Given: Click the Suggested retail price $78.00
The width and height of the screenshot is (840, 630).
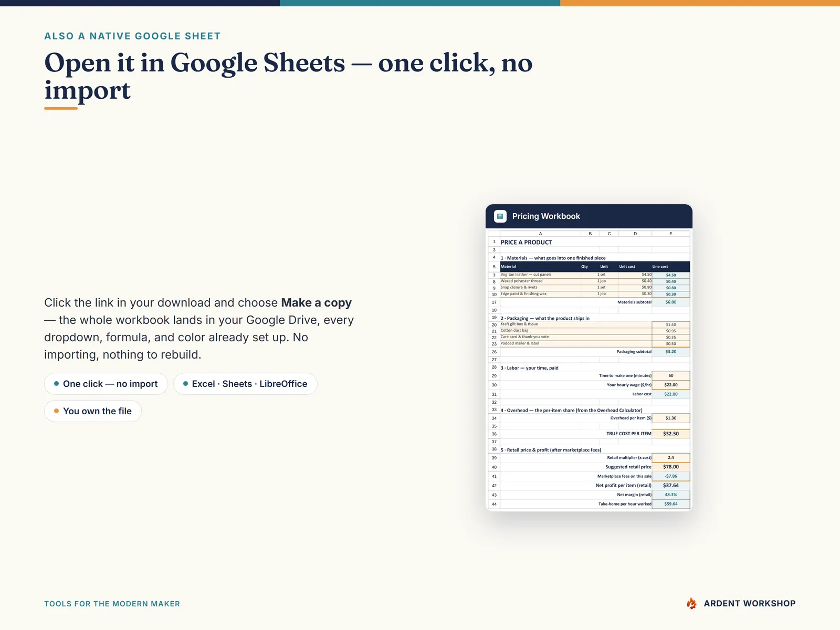Looking at the screenshot, I should (670, 467).
